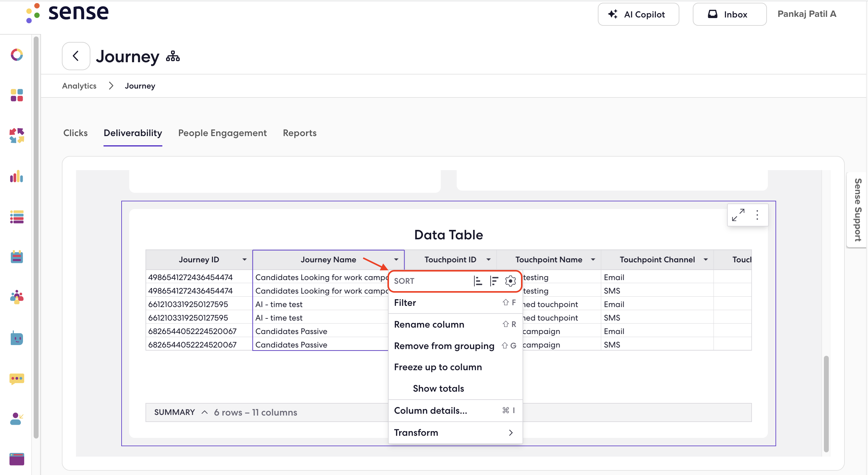The image size is (868, 475).
Task: Open the Reports tab
Action: pos(300,133)
